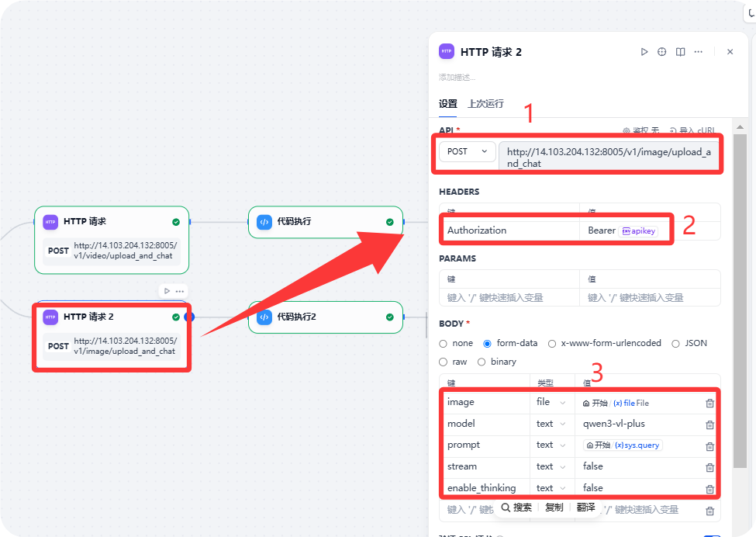Switch to the 设置 tab
The image size is (756, 537).
click(448, 104)
